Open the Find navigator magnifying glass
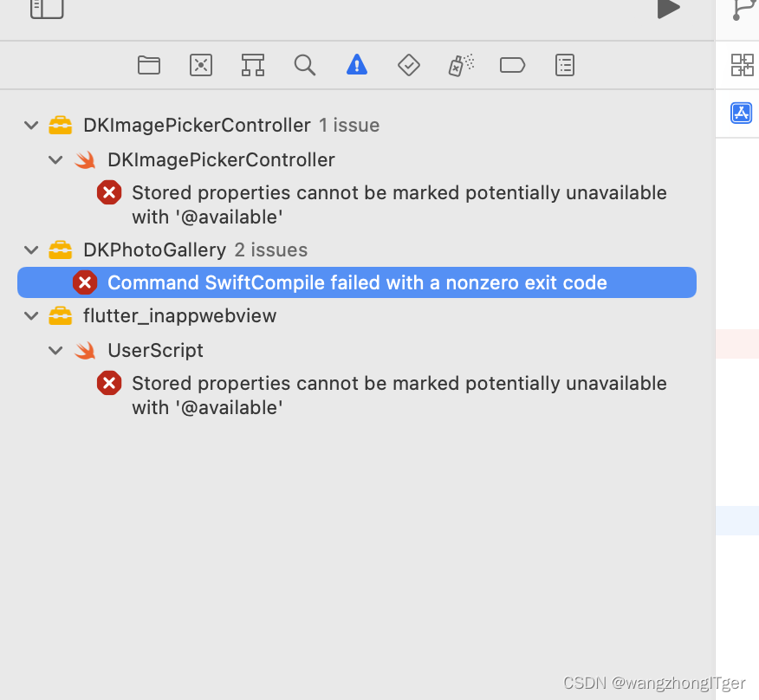This screenshot has height=700, width=759. point(304,65)
